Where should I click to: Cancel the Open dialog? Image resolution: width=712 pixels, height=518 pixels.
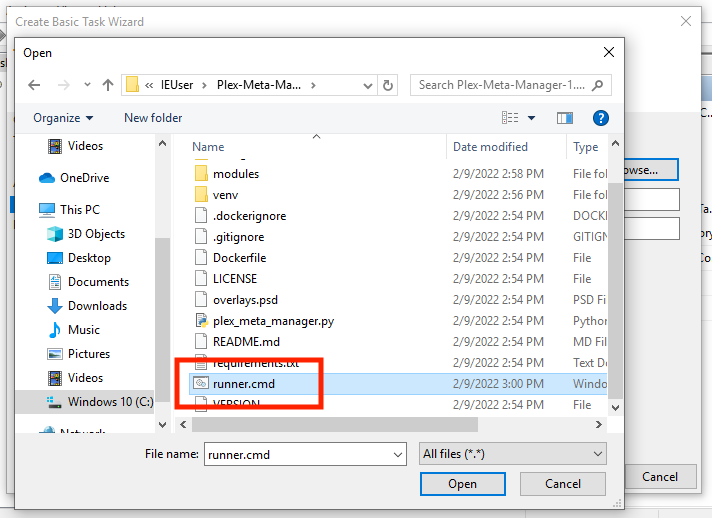[x=563, y=484]
